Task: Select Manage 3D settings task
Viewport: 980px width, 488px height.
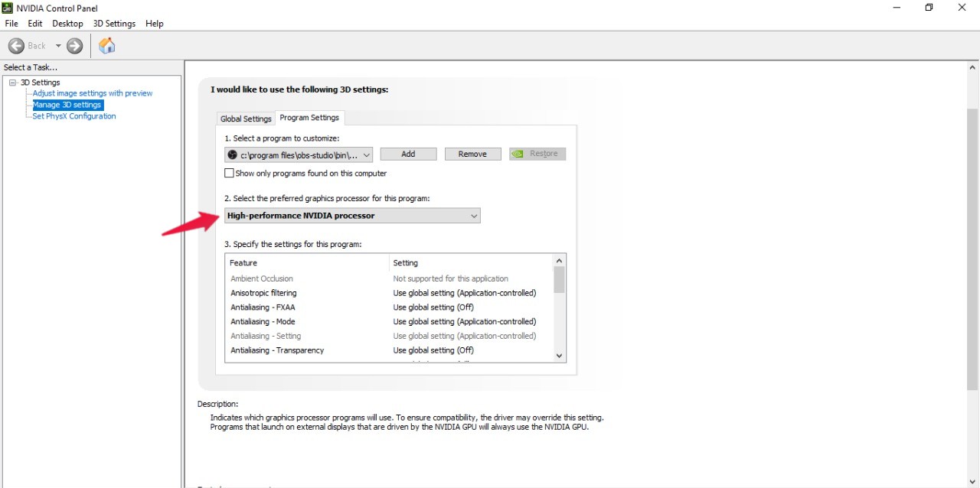Action: tap(67, 105)
